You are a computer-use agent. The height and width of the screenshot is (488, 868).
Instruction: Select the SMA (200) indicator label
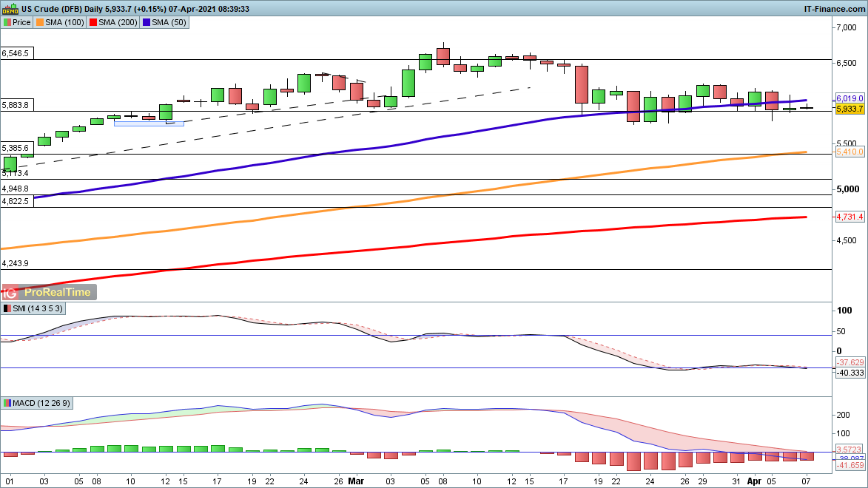pos(115,22)
